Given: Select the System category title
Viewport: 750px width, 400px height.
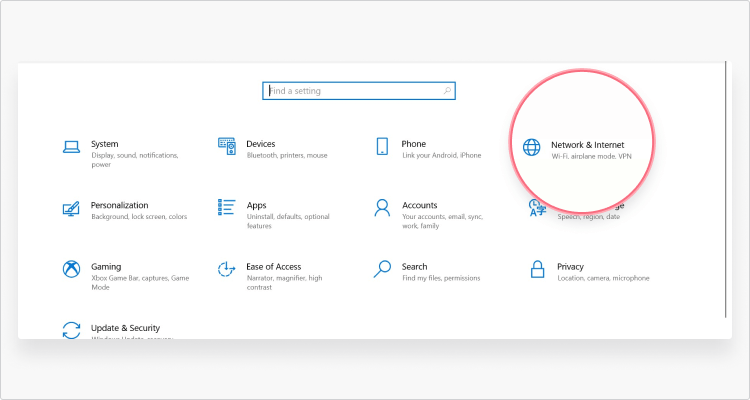Looking at the screenshot, I should (x=105, y=144).
